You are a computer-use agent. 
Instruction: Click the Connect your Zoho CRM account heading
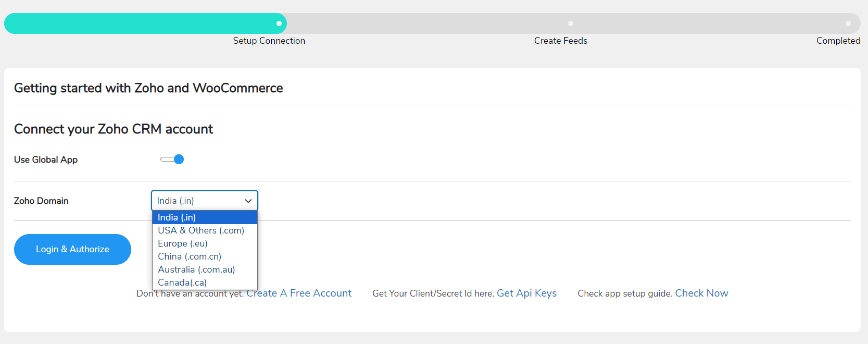tap(114, 129)
